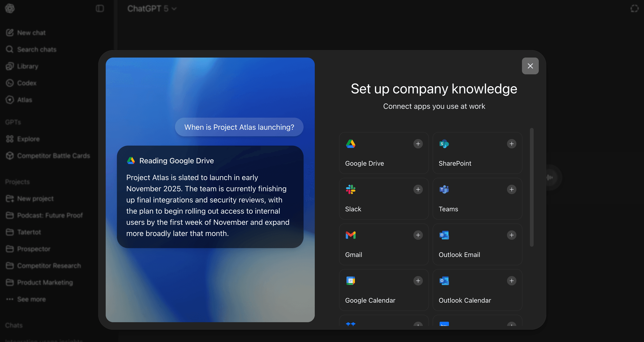Click the connector list scrollbar
Screen dimensions: 644x342
tap(532, 187)
